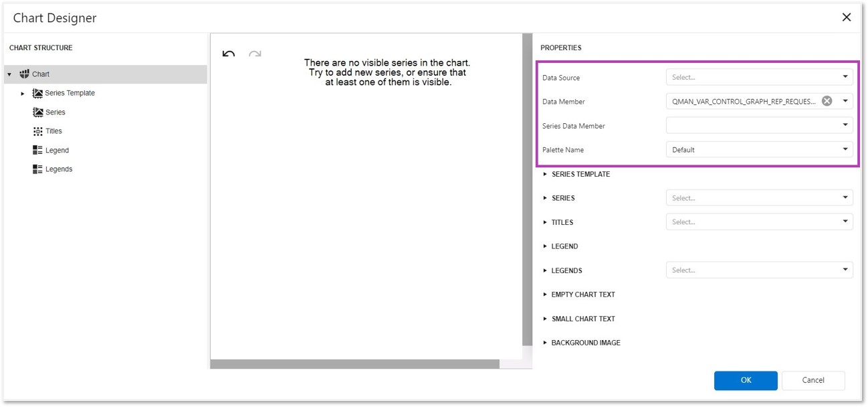The image size is (868, 407).
Task: Select the Legends collection icon
Action: pyautogui.click(x=37, y=169)
